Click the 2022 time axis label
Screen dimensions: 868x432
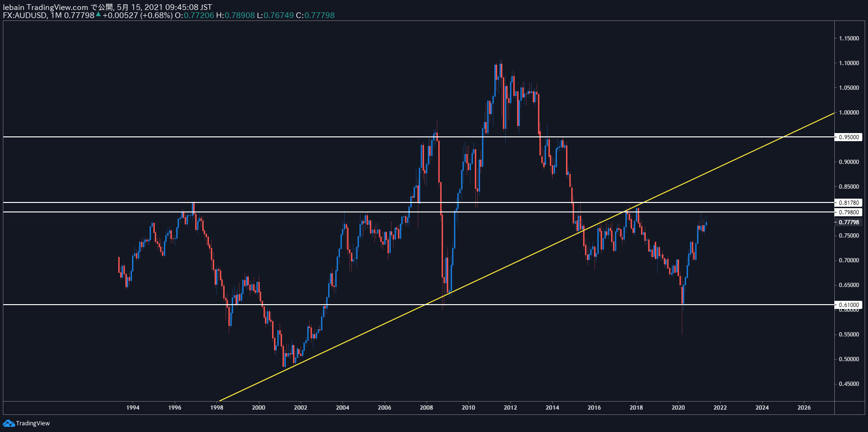(x=720, y=407)
